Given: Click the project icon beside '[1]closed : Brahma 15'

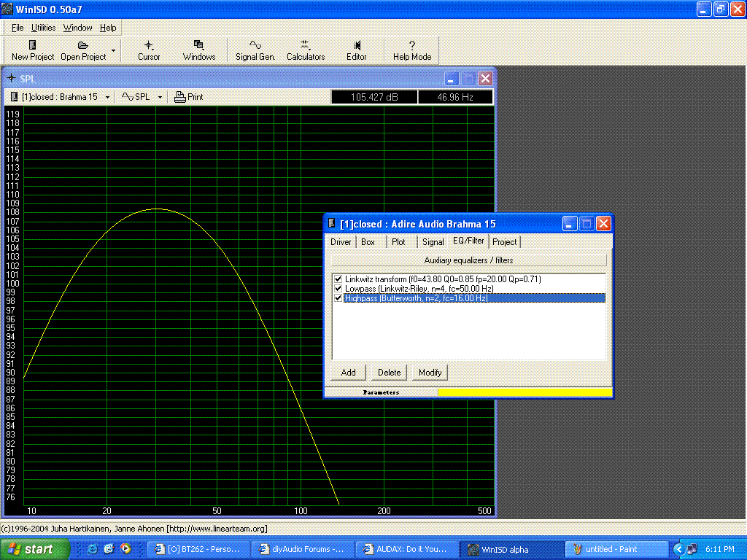Looking at the screenshot, I should pyautogui.click(x=15, y=97).
